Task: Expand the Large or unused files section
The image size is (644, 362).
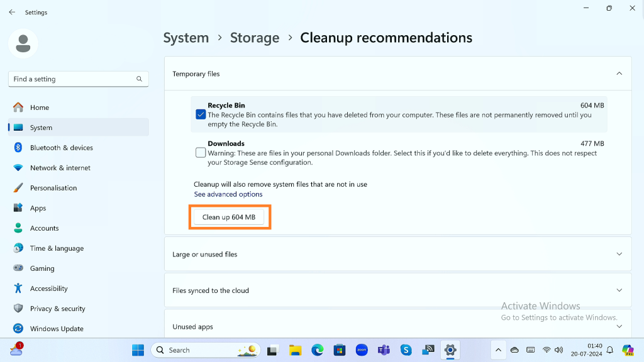Action: point(619,254)
